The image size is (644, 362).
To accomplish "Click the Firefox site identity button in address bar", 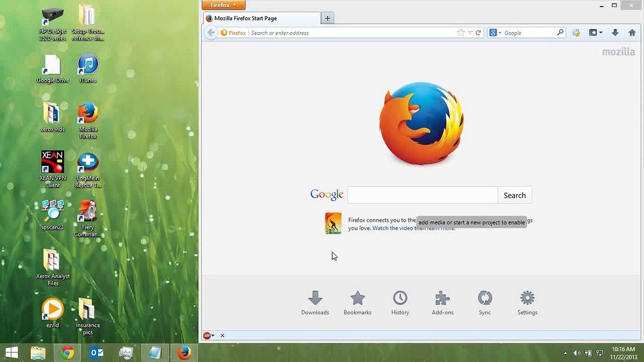I will 233,33.
